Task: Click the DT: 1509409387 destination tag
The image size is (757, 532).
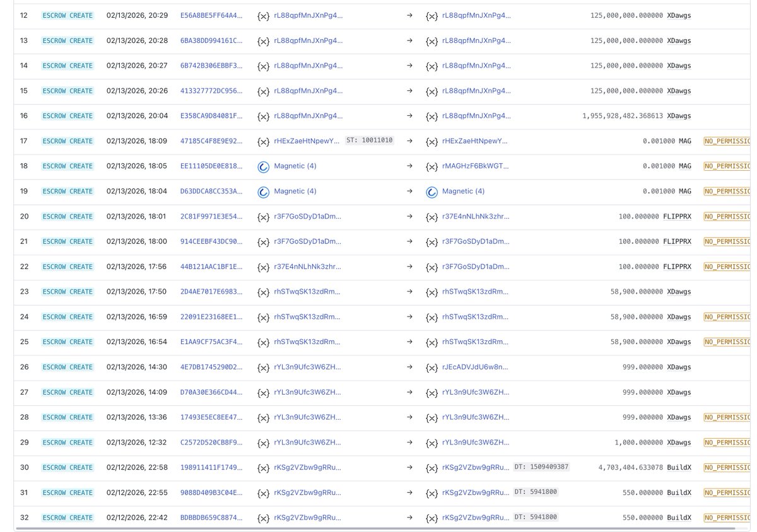Action: (541, 466)
